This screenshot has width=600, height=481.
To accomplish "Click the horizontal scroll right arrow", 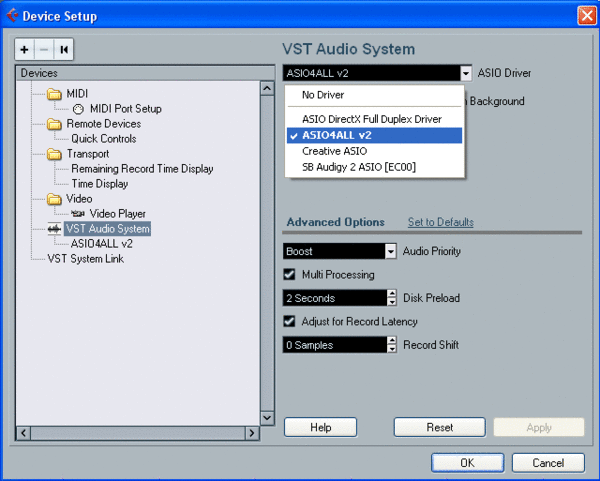I will (252, 433).
